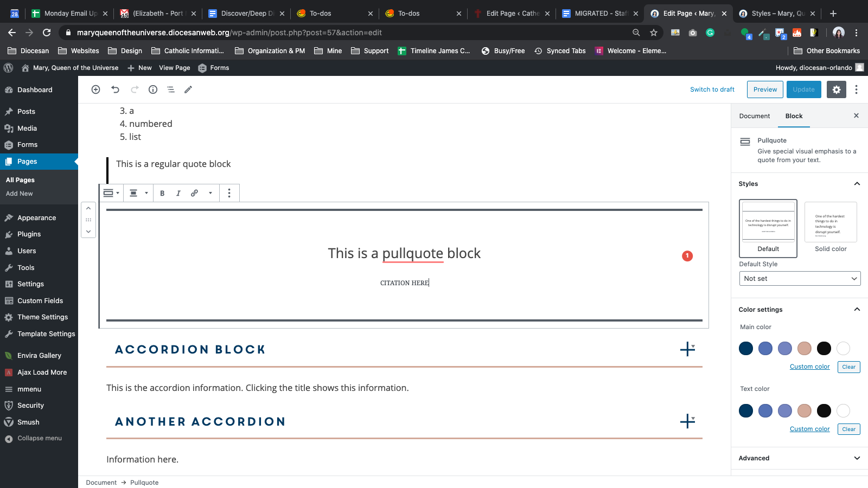Open block navigation list icon
Image resolution: width=868 pixels, height=488 pixels.
coord(170,89)
